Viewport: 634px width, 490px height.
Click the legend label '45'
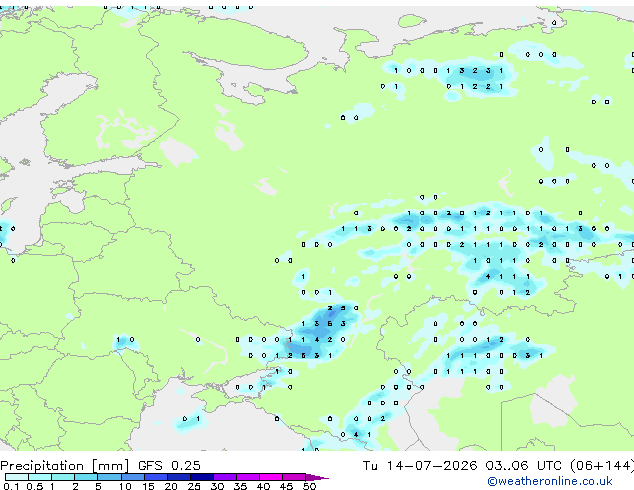click(286, 486)
